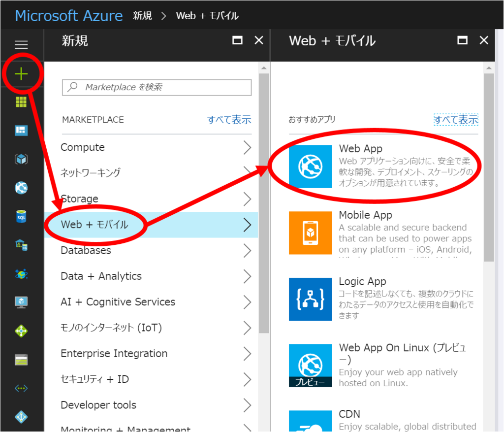The image size is (504, 432).
Task: Click scroll-up arrow of 新規 blade
Action: point(264,68)
